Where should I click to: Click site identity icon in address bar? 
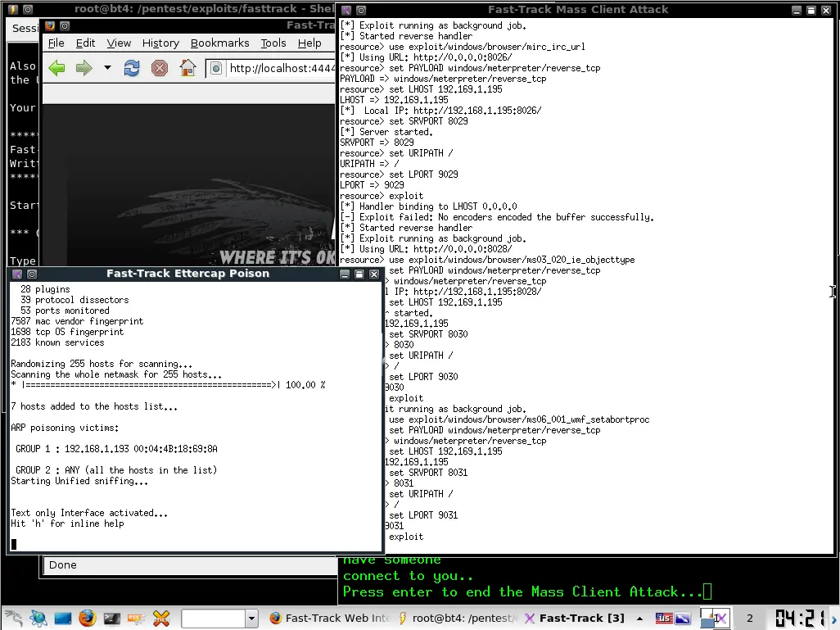(x=216, y=68)
